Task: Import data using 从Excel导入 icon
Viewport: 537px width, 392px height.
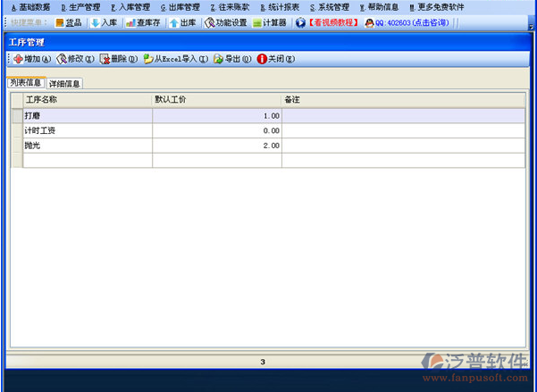Action: coord(148,59)
